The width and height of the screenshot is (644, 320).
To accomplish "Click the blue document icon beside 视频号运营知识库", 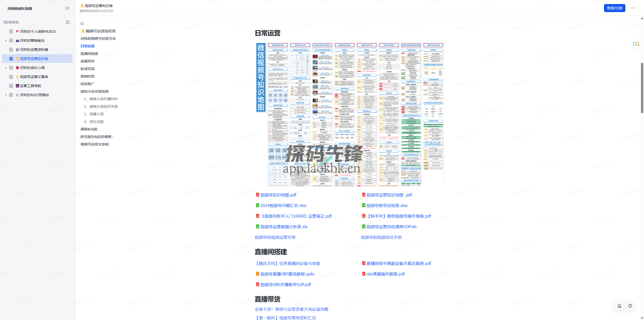I will [11, 59].
